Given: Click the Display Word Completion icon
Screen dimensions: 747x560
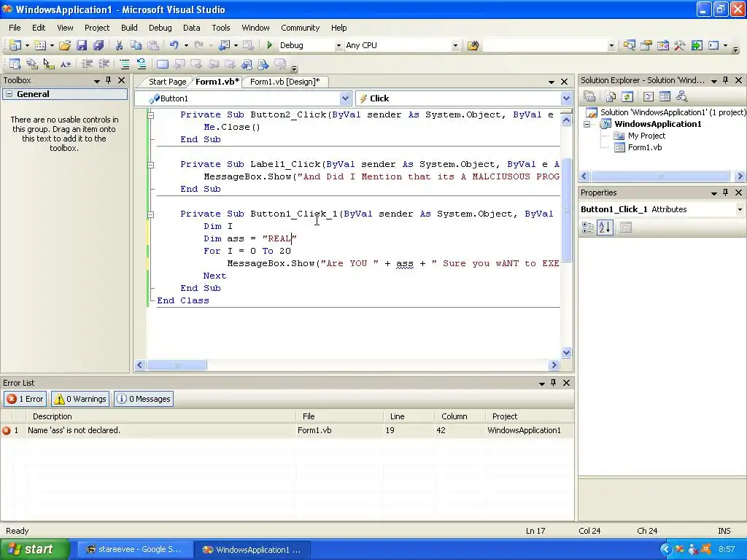Looking at the screenshot, I should click(x=65, y=64).
